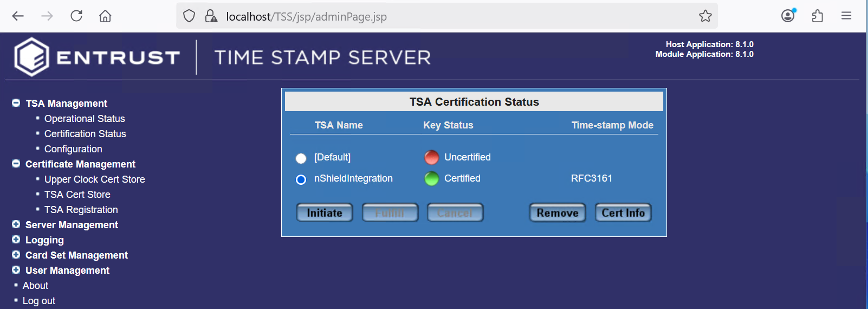Bookmark this page with the star icon
This screenshot has width=868, height=309.
click(705, 16)
